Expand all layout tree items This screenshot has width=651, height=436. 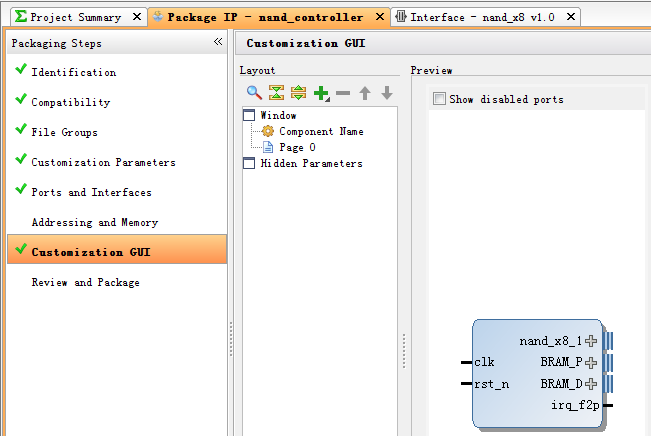click(x=298, y=93)
